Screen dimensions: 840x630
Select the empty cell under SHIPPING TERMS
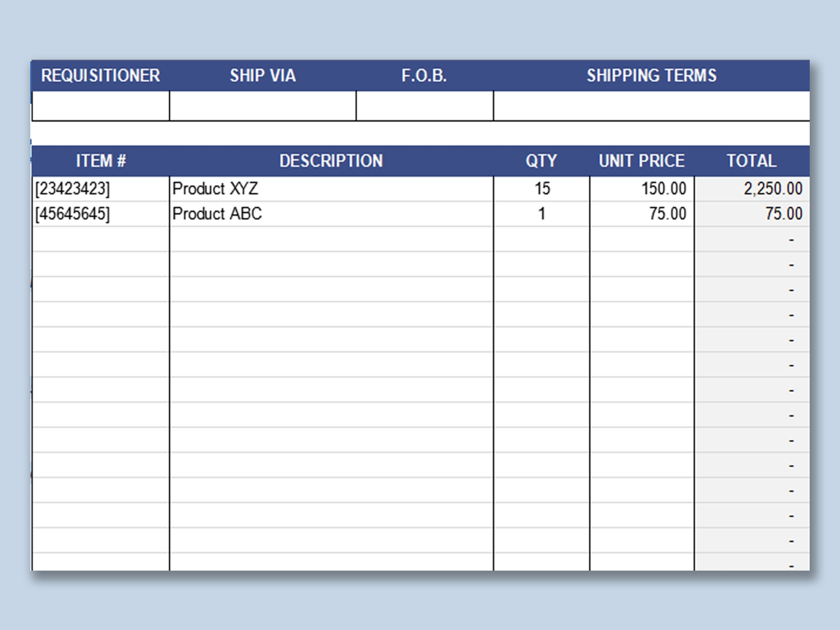point(651,106)
